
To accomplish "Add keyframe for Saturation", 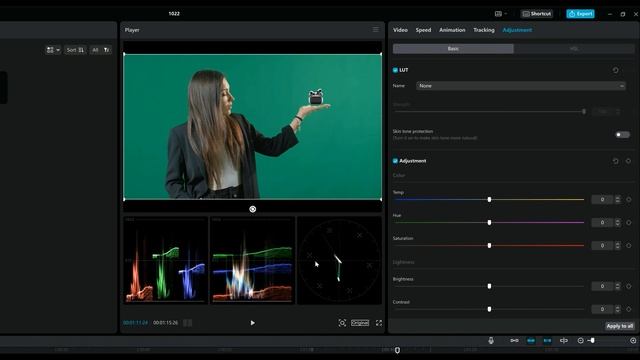I will click(x=629, y=245).
